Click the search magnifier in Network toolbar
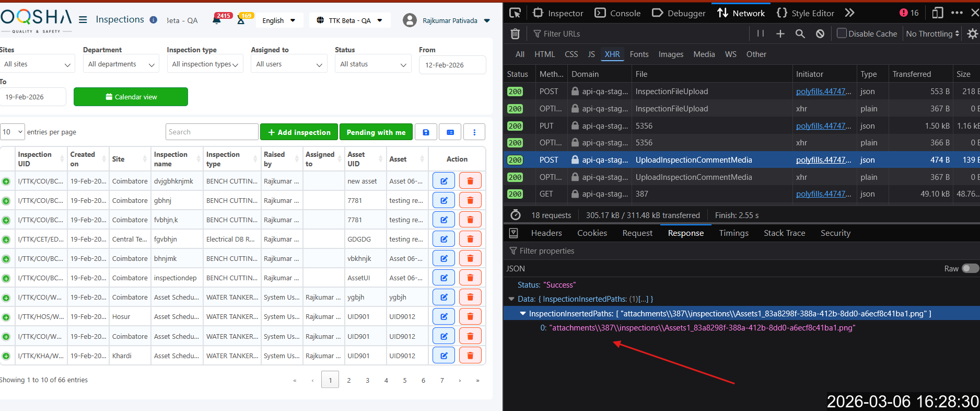This screenshot has width=980, height=411. [x=800, y=34]
